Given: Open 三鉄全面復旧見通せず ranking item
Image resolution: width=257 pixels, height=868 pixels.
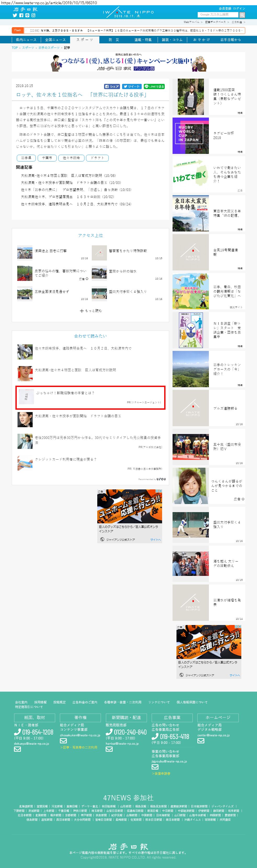Looking at the screenshot, I should click(x=52, y=292).
